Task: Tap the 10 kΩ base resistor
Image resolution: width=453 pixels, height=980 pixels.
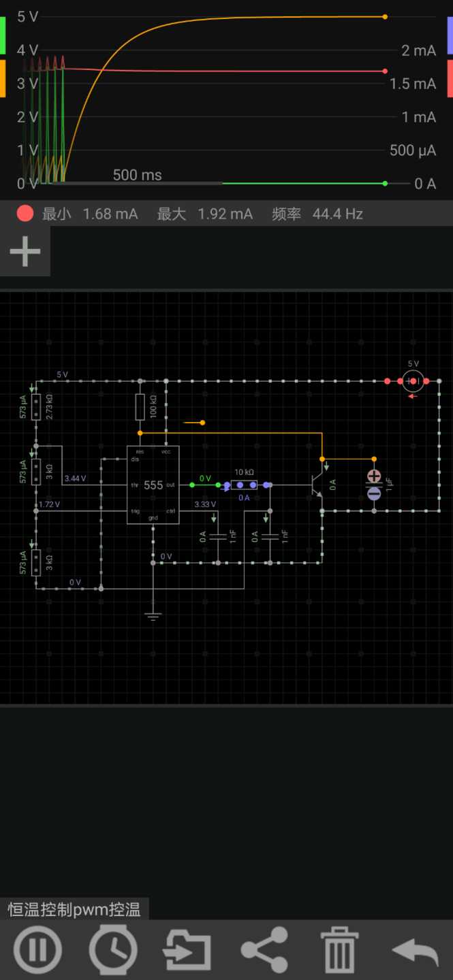Action: click(244, 485)
